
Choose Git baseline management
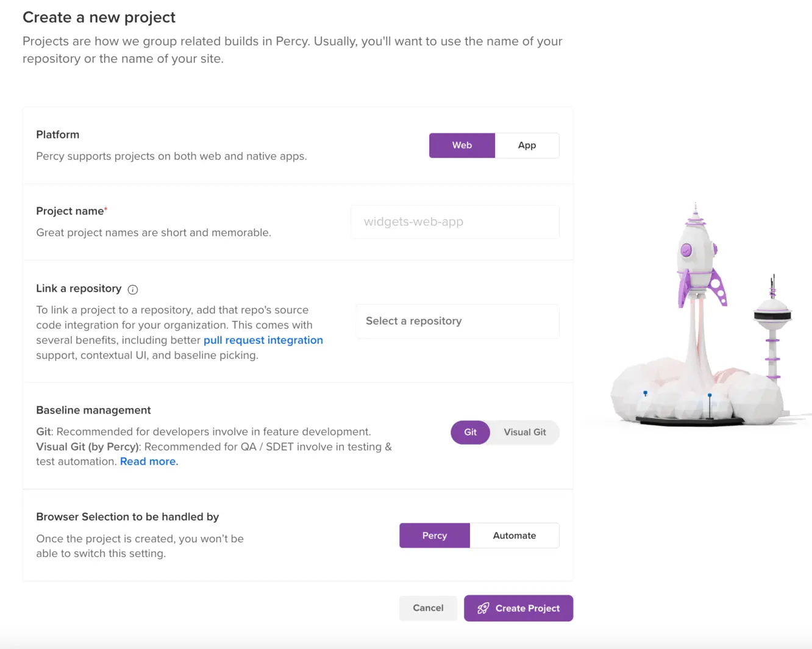point(470,432)
